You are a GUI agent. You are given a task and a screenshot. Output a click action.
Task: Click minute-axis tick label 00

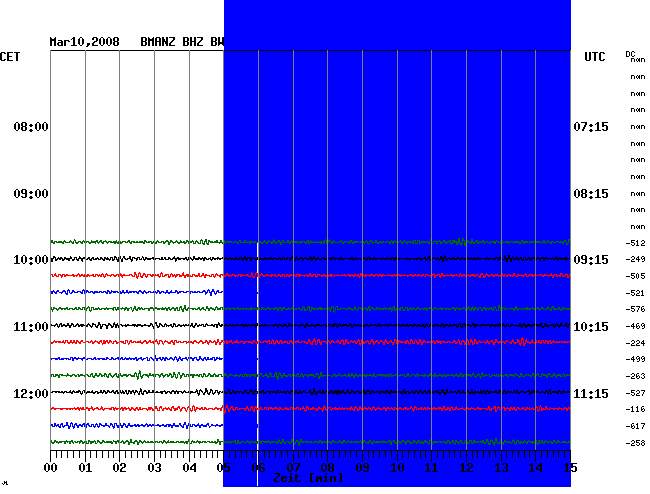click(51, 468)
